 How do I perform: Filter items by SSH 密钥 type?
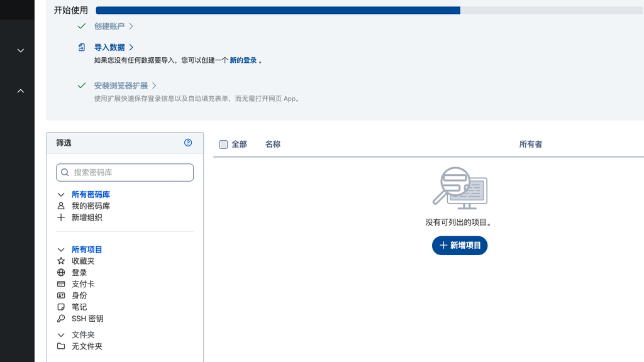point(87,319)
